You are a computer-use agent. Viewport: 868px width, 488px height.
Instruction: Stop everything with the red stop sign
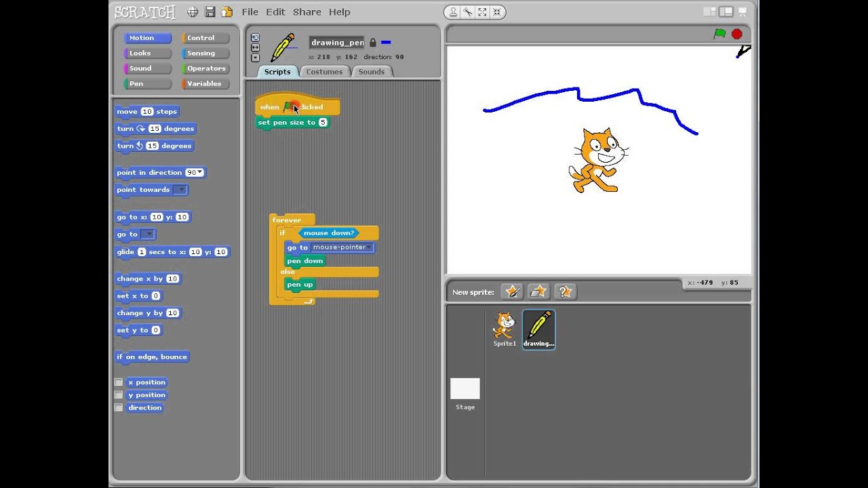pos(737,34)
